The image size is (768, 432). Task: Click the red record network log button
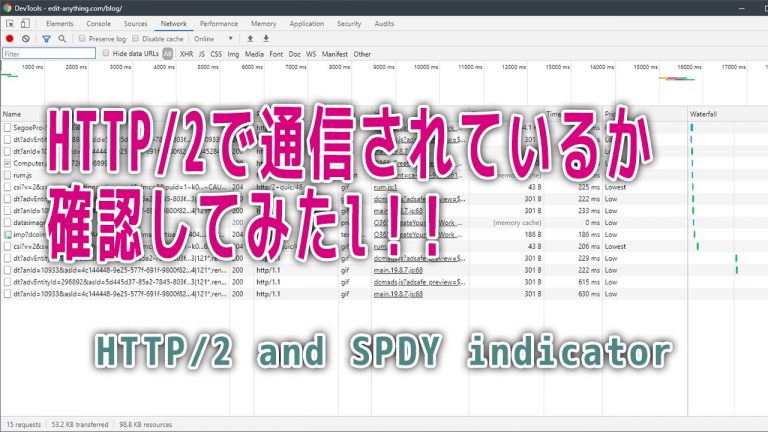pos(10,38)
